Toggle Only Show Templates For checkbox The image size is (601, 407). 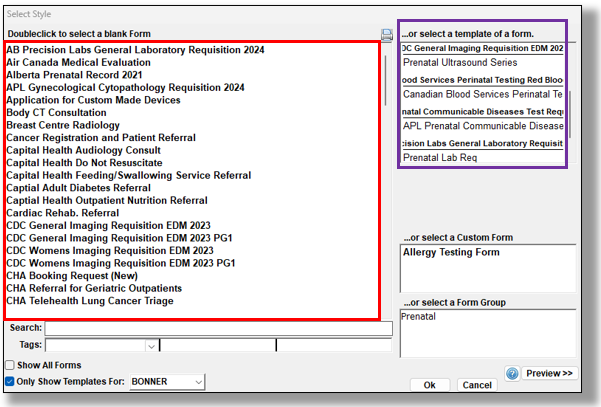click(x=10, y=381)
